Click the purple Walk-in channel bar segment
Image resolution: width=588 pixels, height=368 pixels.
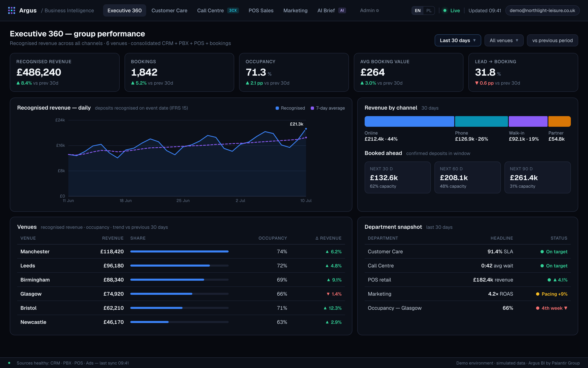point(528,121)
